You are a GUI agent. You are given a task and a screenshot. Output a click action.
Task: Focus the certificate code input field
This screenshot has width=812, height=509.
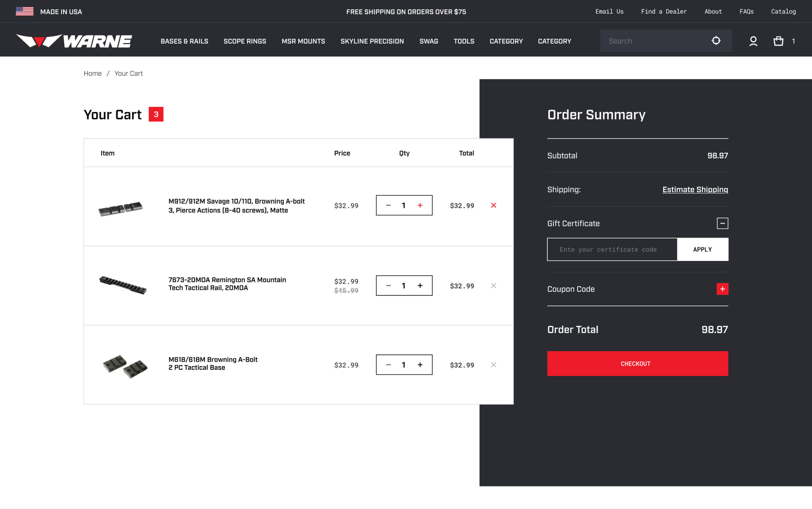click(x=612, y=250)
